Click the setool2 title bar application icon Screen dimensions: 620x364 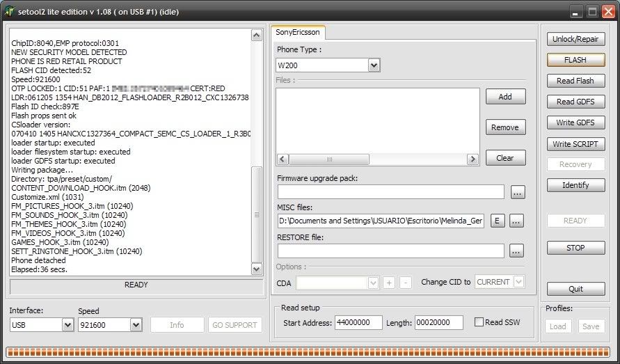click(9, 12)
